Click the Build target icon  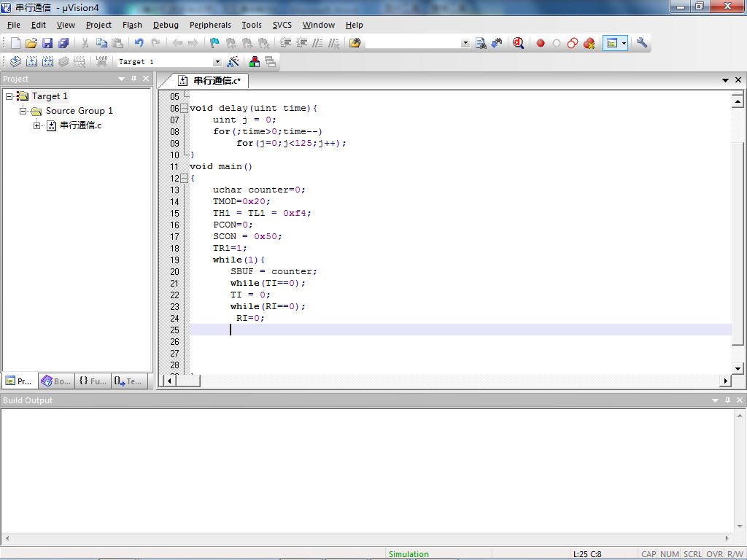point(31,62)
